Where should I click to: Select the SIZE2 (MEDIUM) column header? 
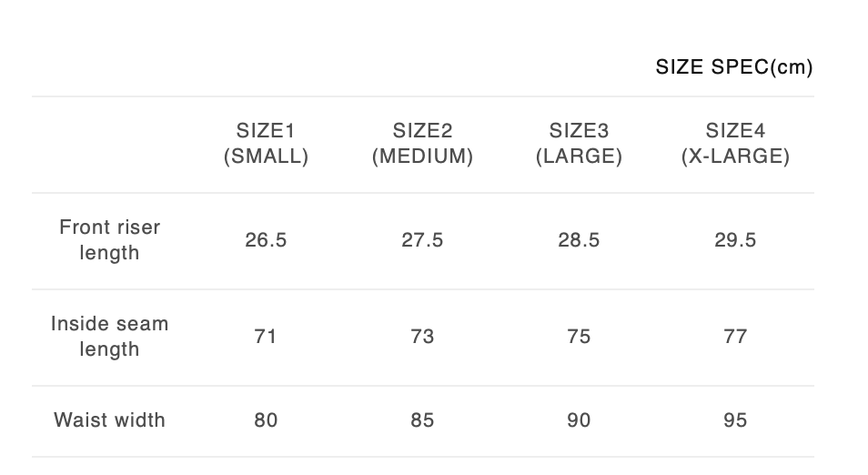422,144
